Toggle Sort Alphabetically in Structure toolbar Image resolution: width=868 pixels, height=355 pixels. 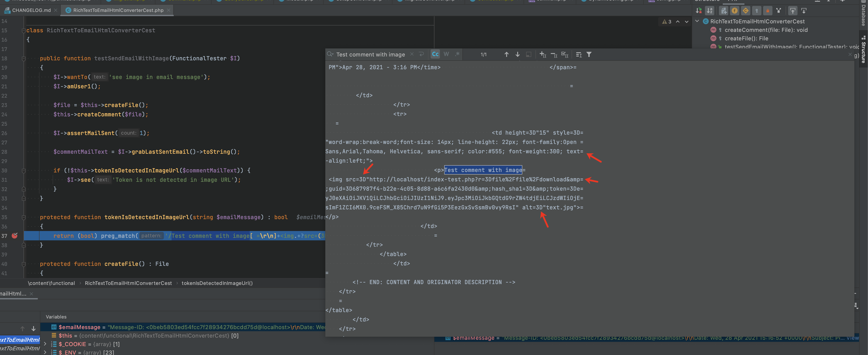pyautogui.click(x=710, y=11)
